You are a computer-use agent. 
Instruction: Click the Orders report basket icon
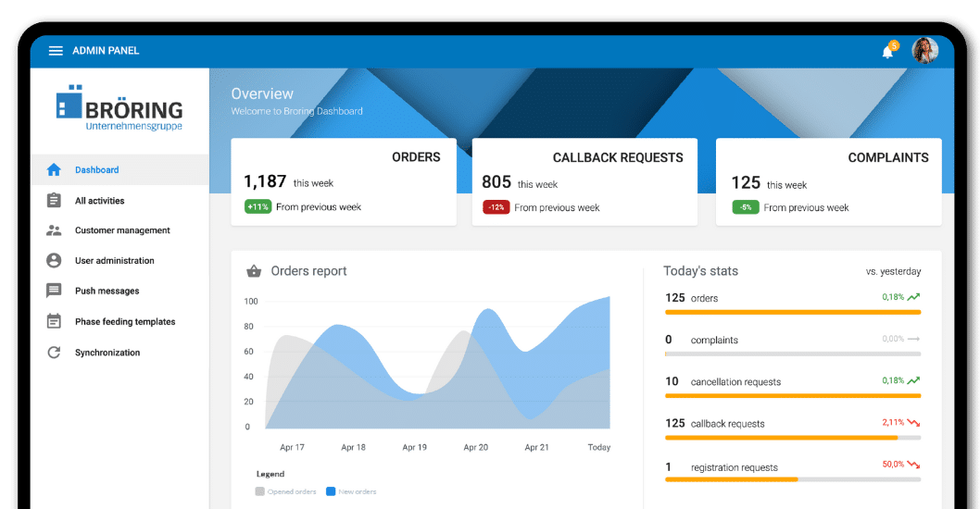[254, 270]
